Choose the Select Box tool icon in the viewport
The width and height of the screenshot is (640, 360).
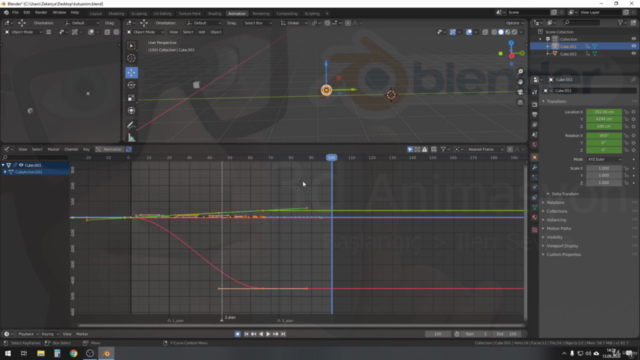point(131,46)
